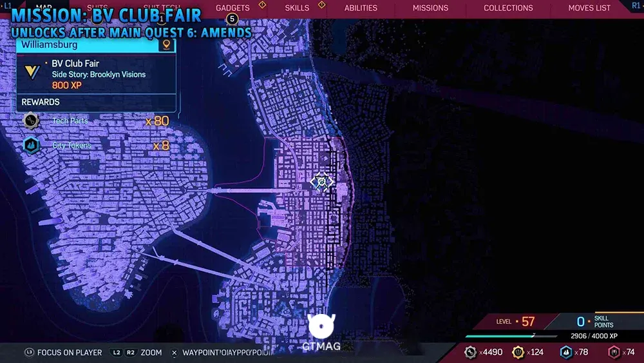Switch to the Skills tab
Screen dimensions: 644x363
(297, 8)
